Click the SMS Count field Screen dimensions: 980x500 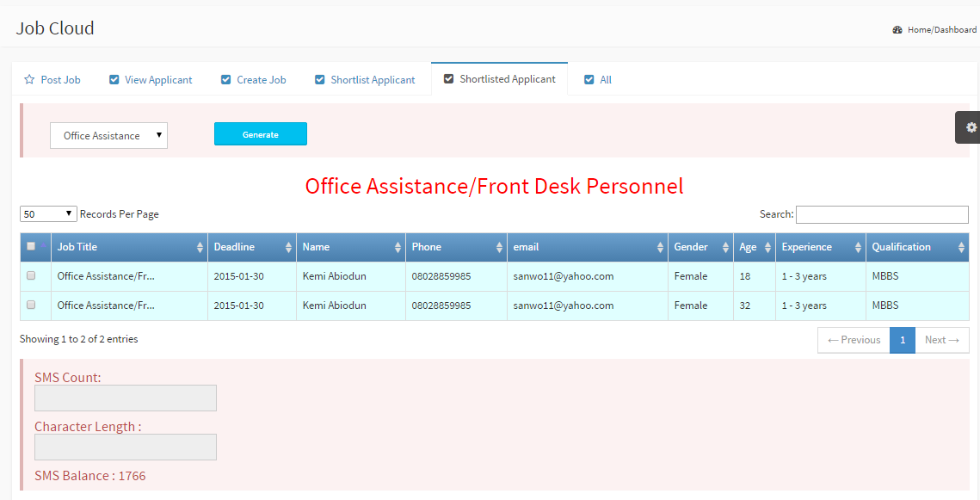click(x=126, y=398)
